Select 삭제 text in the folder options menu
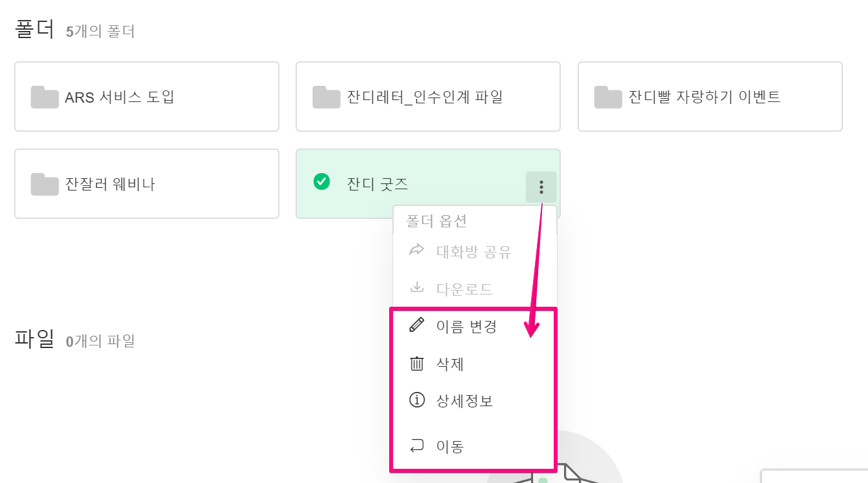 pos(450,365)
